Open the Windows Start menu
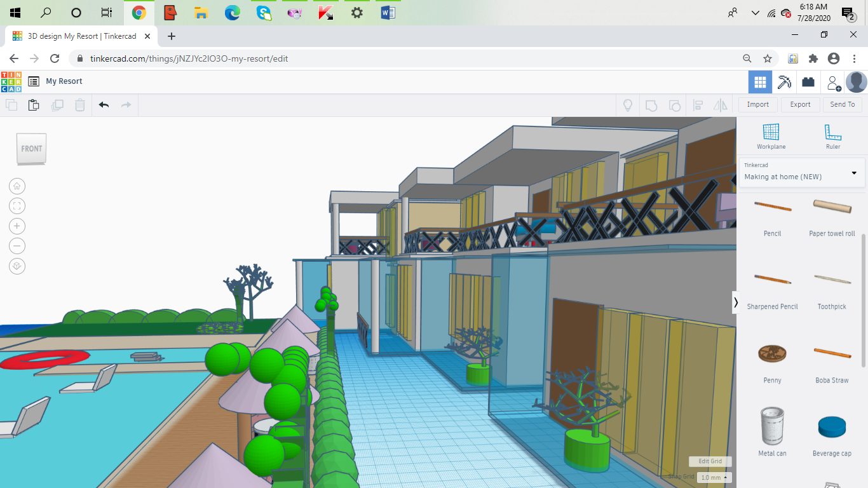 (x=15, y=13)
